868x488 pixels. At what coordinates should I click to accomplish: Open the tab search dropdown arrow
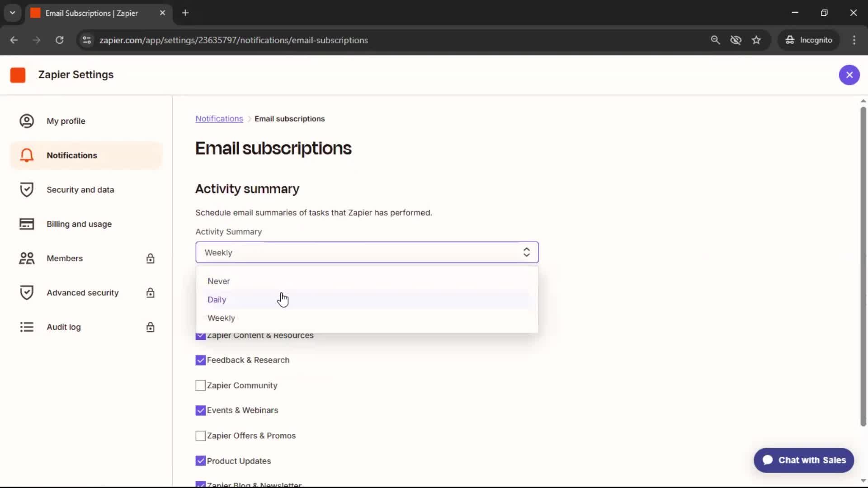pos(13,13)
